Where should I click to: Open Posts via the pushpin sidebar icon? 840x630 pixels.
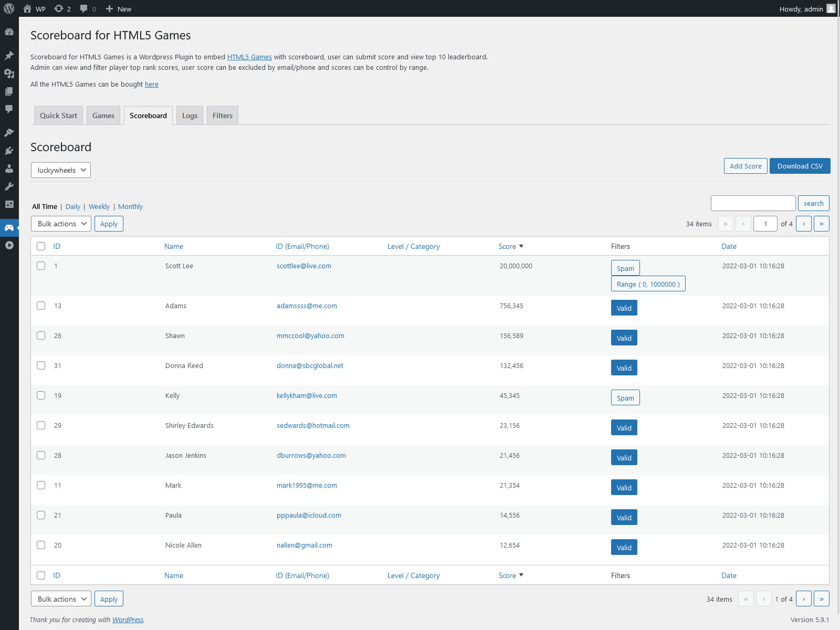(9, 56)
